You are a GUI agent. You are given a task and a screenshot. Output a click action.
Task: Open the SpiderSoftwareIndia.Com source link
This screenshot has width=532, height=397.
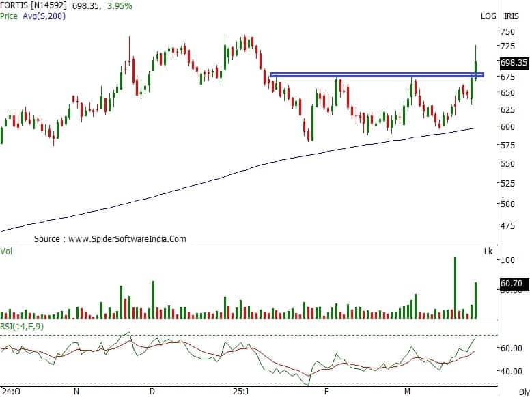click(x=126, y=239)
